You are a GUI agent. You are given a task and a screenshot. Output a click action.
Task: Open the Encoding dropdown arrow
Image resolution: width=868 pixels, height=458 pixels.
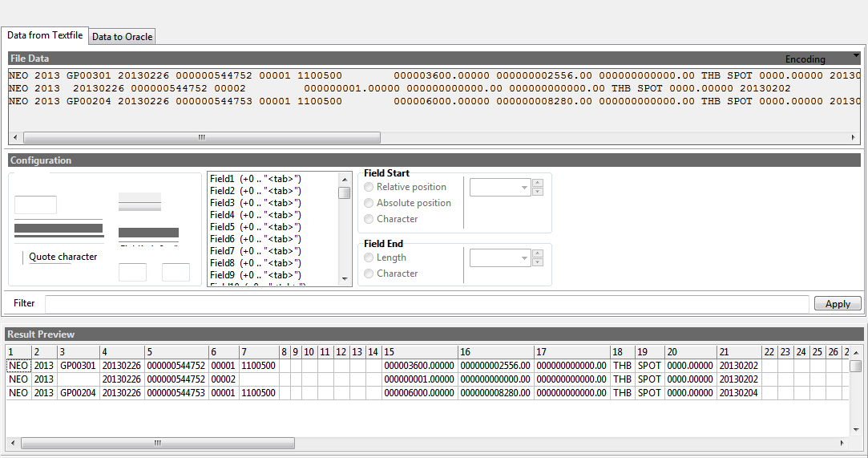[856, 56]
